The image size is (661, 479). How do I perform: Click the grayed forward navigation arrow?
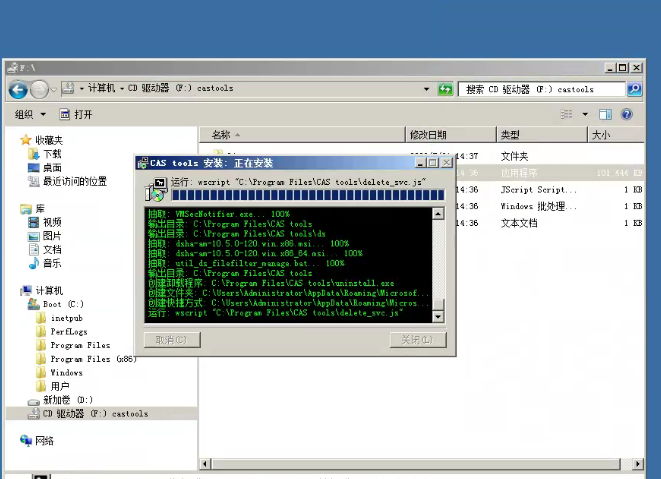click(x=39, y=89)
